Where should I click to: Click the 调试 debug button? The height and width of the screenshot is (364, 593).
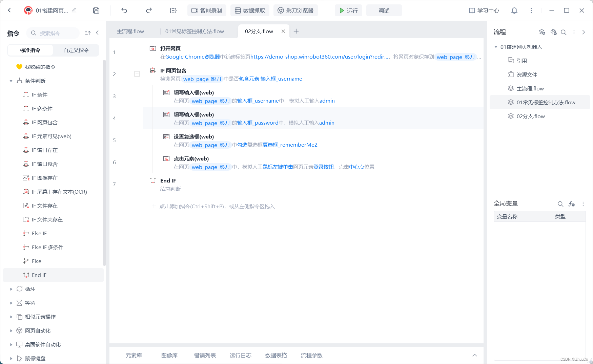384,10
